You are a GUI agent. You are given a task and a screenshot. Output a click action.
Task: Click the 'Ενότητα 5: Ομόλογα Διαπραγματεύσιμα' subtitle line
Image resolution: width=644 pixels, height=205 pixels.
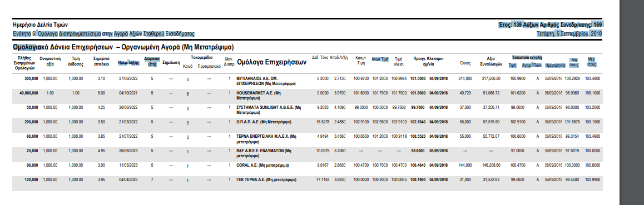[x=103, y=34]
